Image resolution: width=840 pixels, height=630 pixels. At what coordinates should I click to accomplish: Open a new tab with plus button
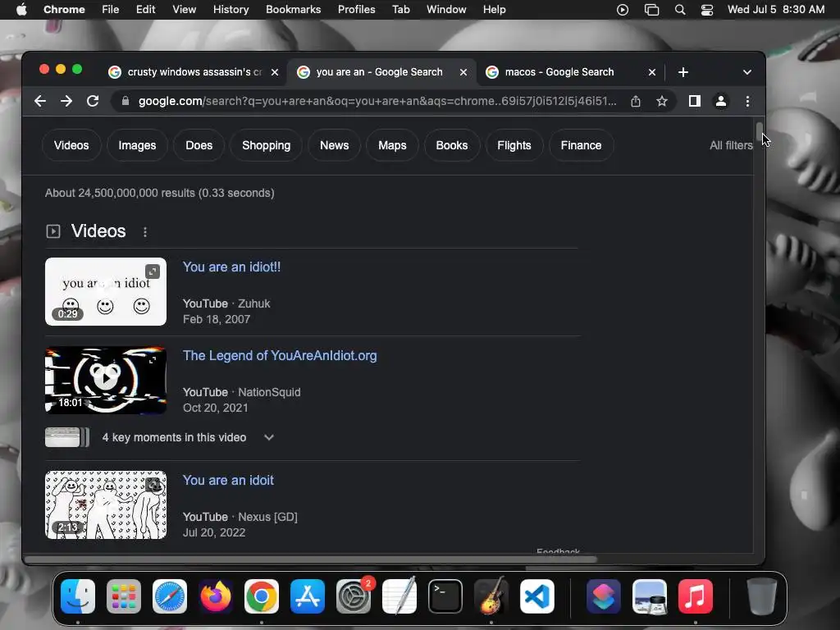click(x=683, y=72)
